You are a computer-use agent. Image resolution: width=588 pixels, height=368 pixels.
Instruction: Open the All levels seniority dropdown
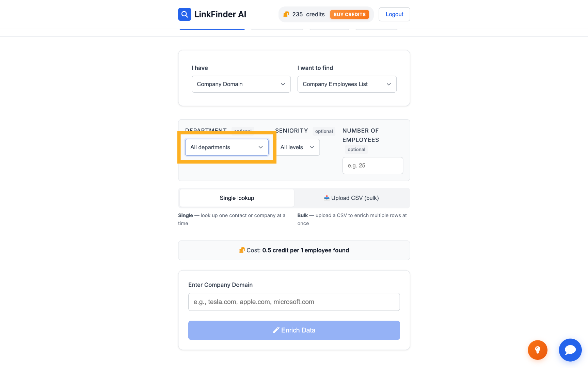pos(298,147)
